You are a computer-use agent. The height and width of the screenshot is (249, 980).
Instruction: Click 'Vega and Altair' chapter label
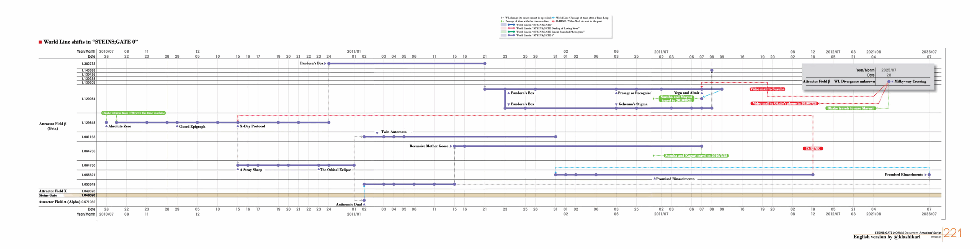click(686, 93)
